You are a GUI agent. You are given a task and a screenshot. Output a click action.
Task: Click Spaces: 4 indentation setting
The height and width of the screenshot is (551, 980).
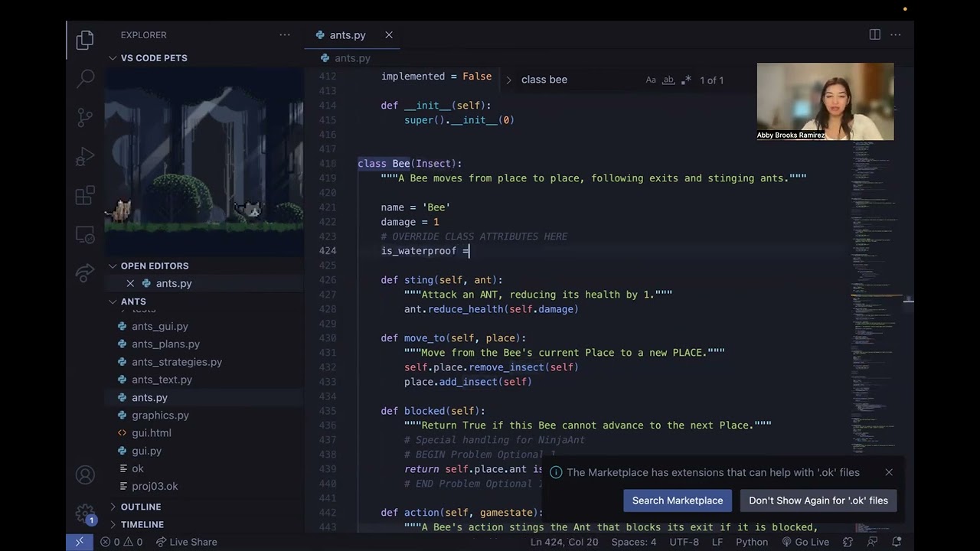[x=634, y=542]
